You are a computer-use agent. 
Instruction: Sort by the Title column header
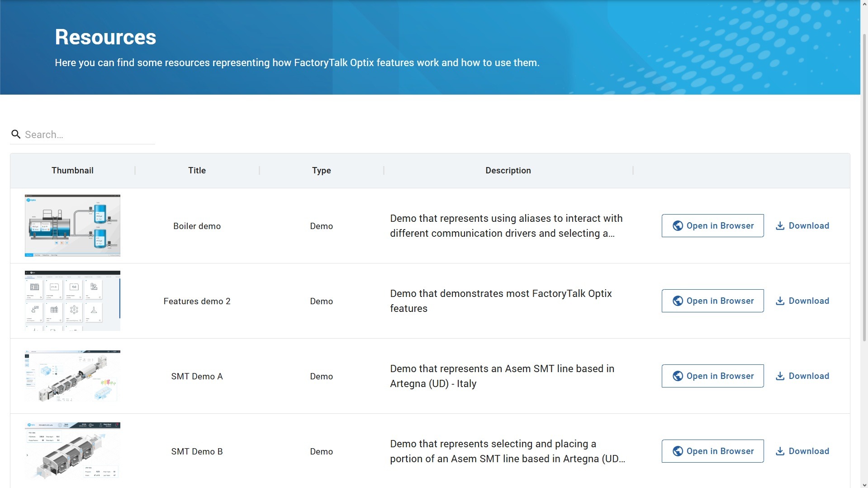(x=197, y=170)
